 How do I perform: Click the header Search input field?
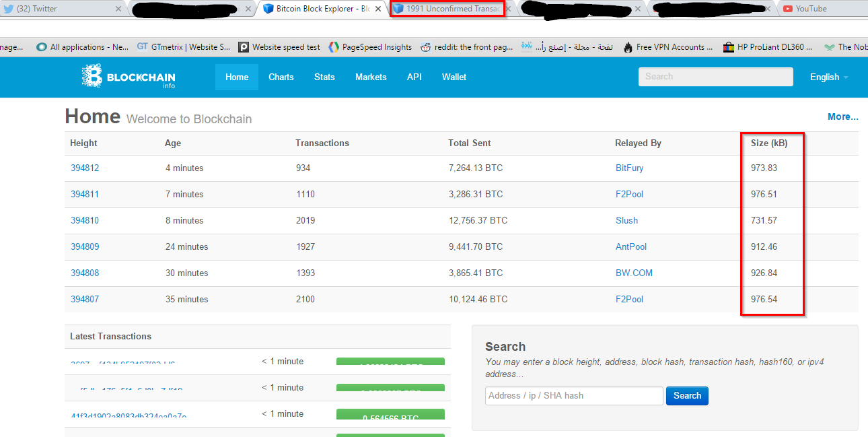[716, 77]
